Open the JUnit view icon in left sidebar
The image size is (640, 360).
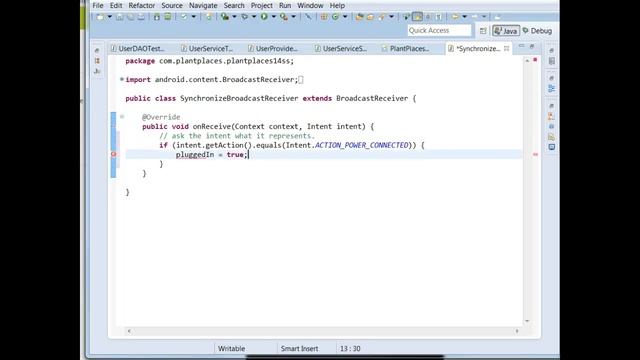pyautogui.click(x=97, y=71)
